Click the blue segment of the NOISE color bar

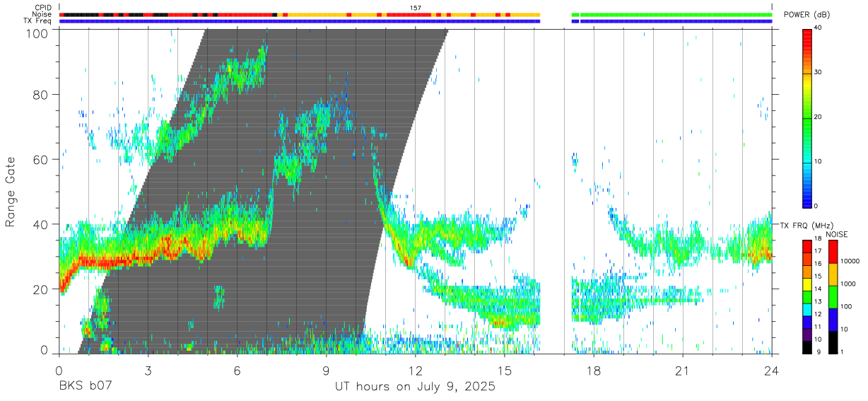coord(833,319)
